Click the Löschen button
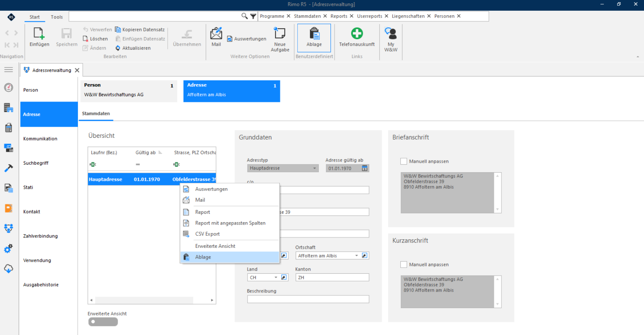Image resolution: width=644 pixels, height=335 pixels. 95,39
